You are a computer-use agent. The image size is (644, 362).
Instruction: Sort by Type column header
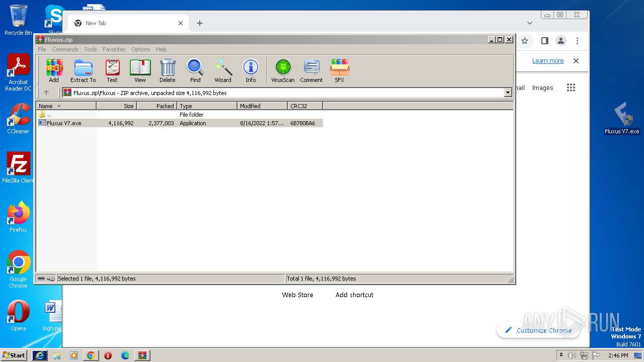[207, 106]
